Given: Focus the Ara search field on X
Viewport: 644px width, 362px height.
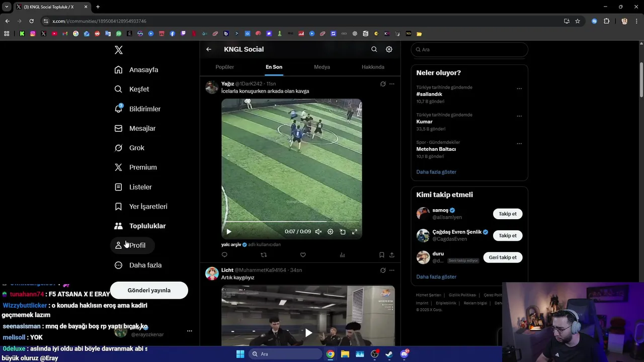Looking at the screenshot, I should point(469,49).
